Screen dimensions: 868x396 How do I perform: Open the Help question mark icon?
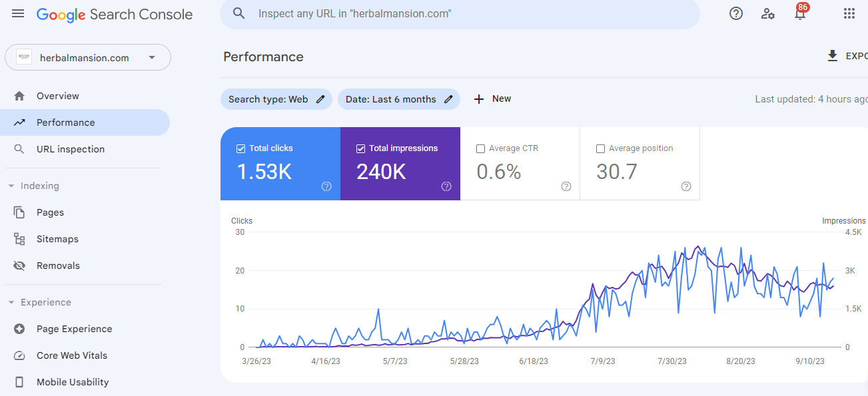(x=736, y=13)
